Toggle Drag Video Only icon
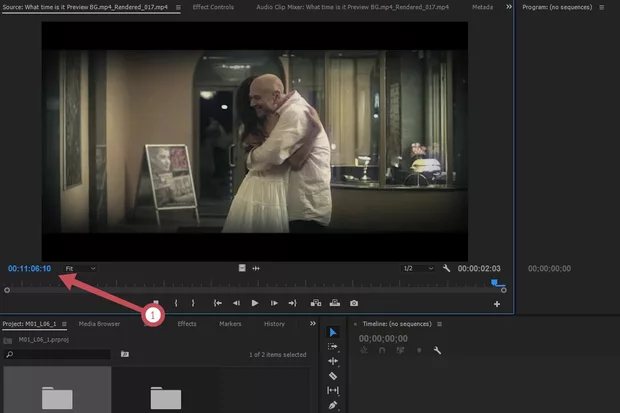 [x=242, y=269]
